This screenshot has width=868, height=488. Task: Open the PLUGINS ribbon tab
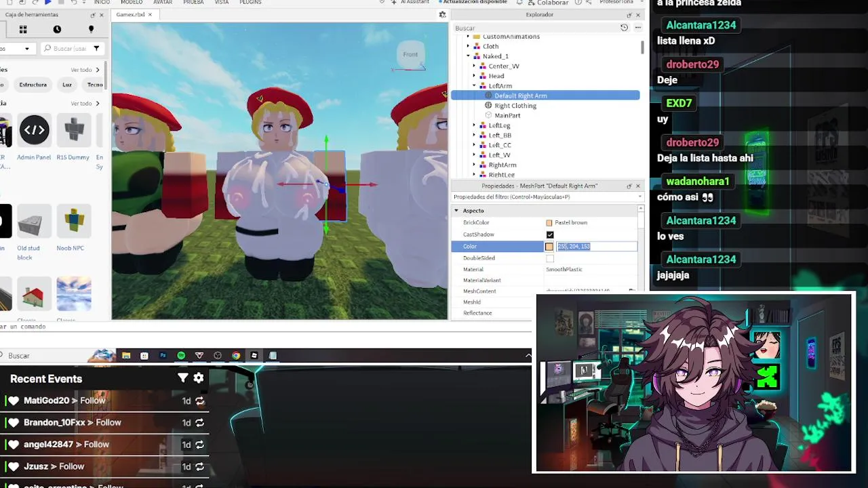tap(250, 3)
